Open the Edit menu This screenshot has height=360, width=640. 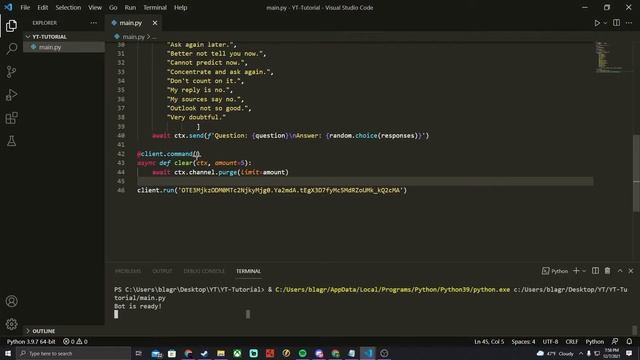click(42, 7)
